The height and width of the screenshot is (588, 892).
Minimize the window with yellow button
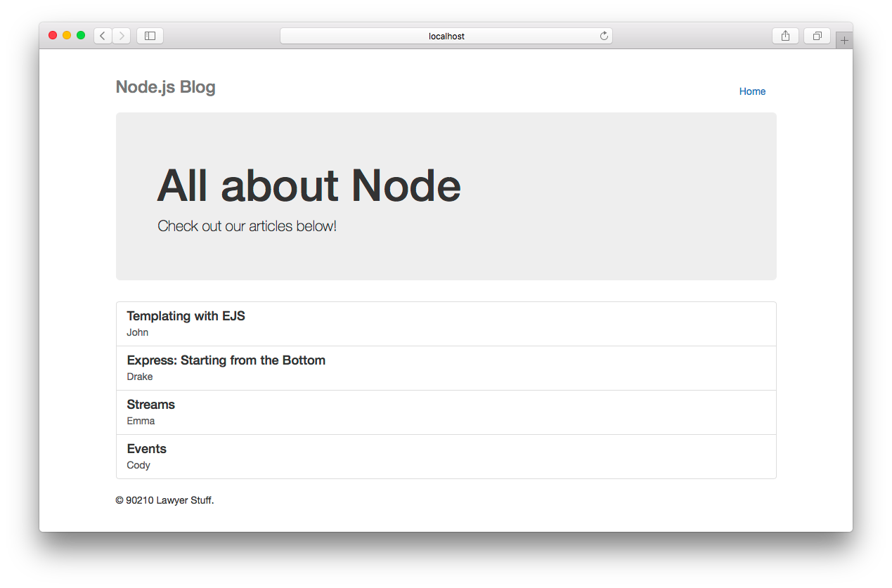(67, 35)
